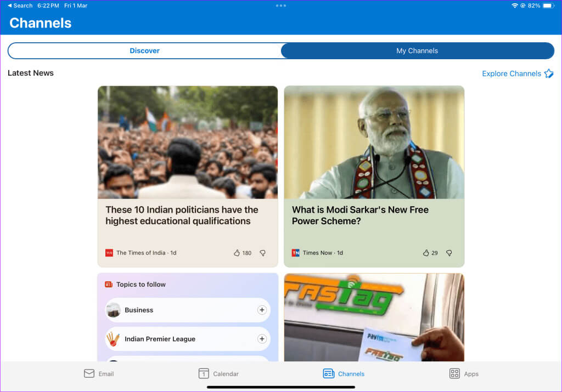Viewport: 562px width, 392px height.
Task: Tap the home indicator bar at bottom
Action: (281, 387)
